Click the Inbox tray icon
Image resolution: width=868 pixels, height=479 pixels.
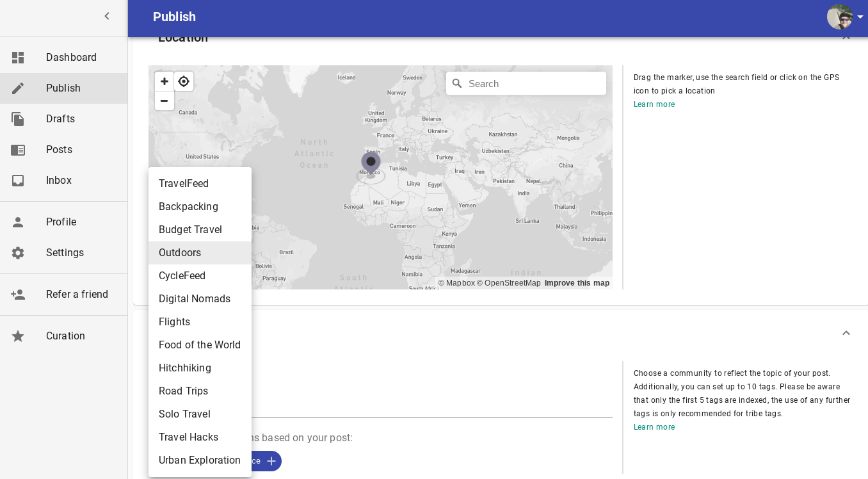pyautogui.click(x=18, y=181)
